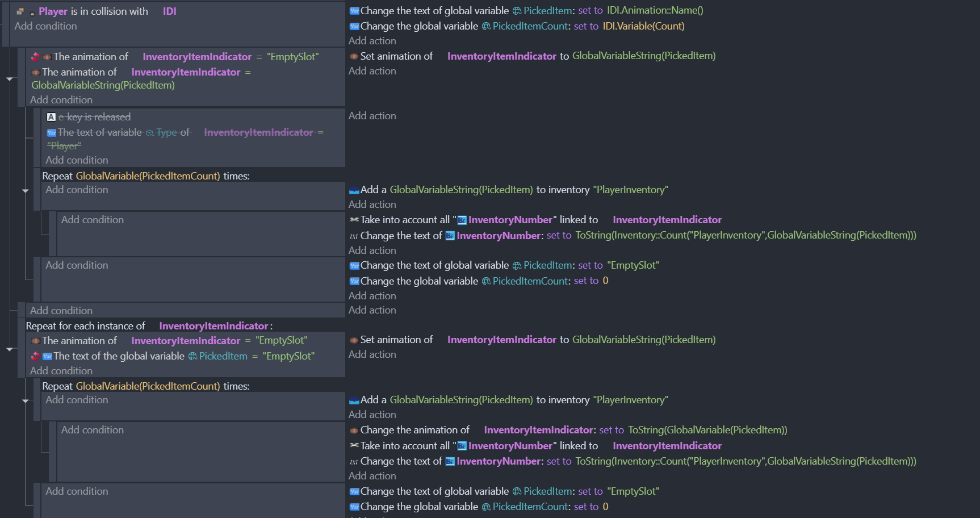The height and width of the screenshot is (518, 980).
Task: Click the InventoryNumber text object icon
Action: point(463,219)
